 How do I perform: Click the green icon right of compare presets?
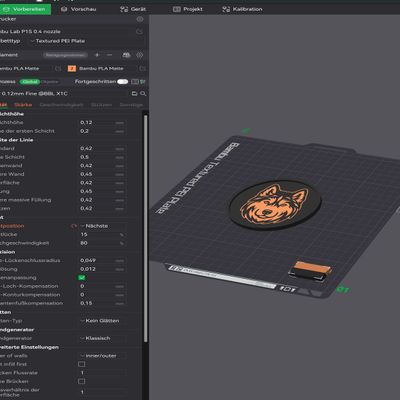[143, 82]
